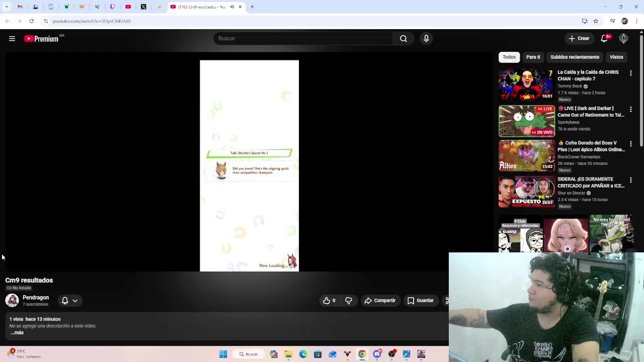The image size is (644, 362).
Task: Bookmark this page with star
Action: pos(596,21)
